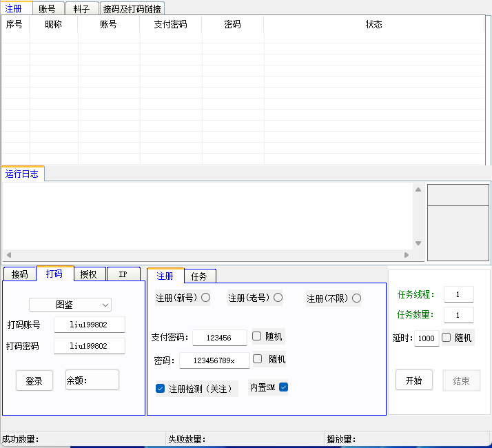Disable the 注册检测(关注) checkbox
This screenshot has width=492, height=448.
161,389
